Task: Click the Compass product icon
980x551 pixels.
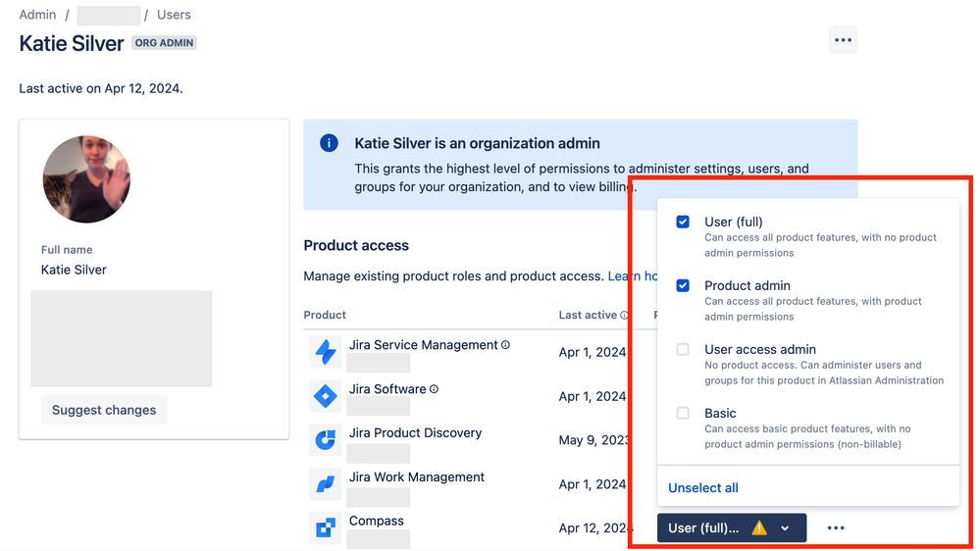Action: (x=325, y=527)
